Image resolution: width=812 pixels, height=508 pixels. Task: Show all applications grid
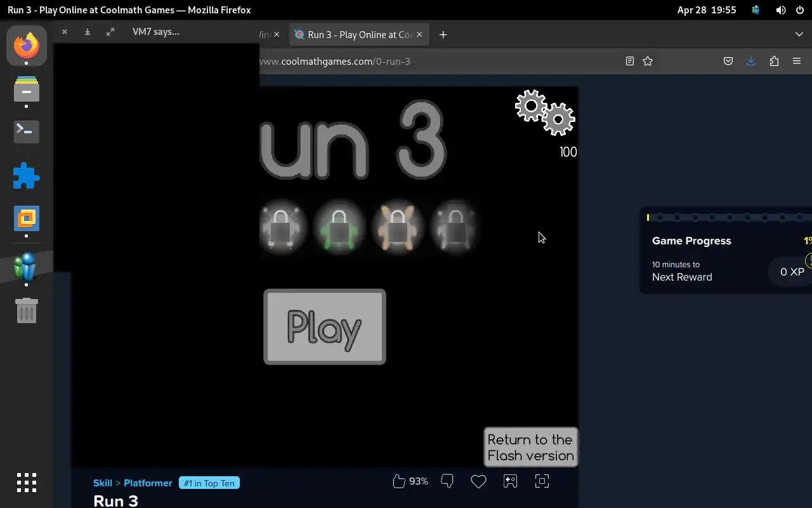[x=27, y=483]
